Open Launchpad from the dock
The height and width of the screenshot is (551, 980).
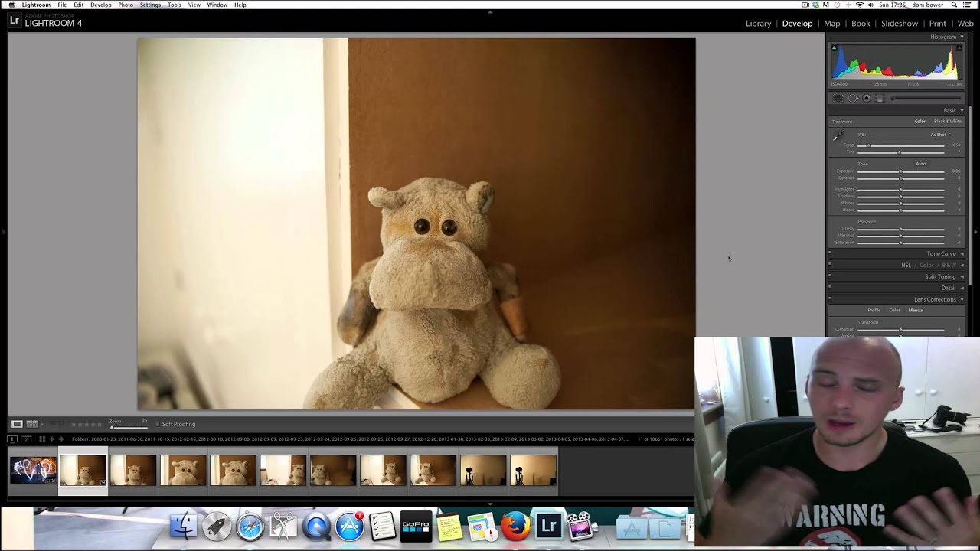pos(217,527)
